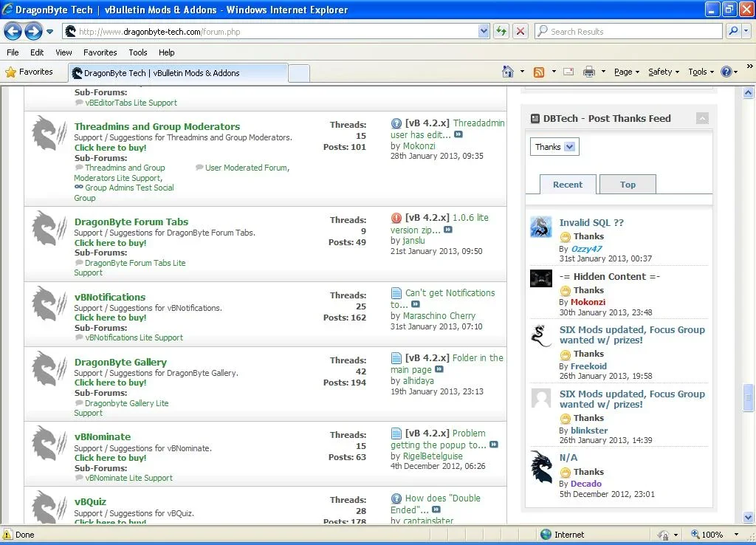Viewport: 756px width, 545px height.
Task: Open the DragonByte Forum Tabs forum link
Action: point(131,222)
